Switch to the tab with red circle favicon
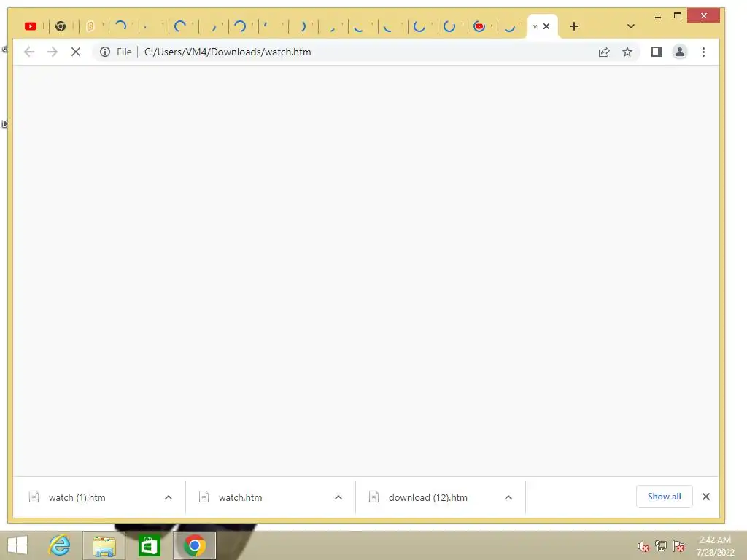The width and height of the screenshot is (747, 560). tap(479, 26)
